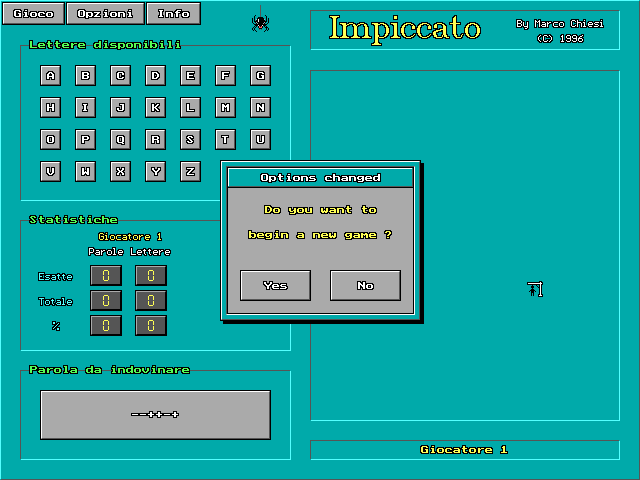Open the Info menu
Image resolution: width=640 pixels, height=480 pixels.
[x=173, y=13]
